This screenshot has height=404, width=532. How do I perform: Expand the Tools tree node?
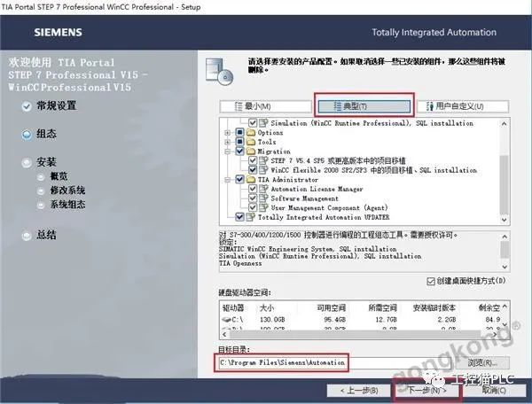(x=227, y=142)
